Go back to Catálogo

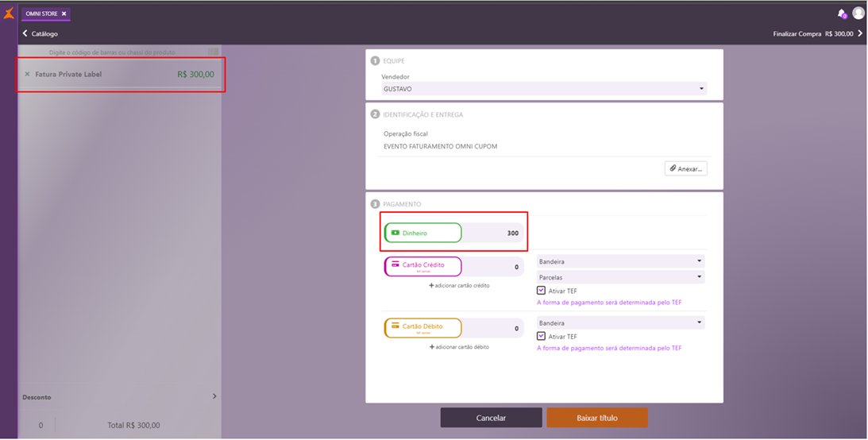(x=40, y=34)
